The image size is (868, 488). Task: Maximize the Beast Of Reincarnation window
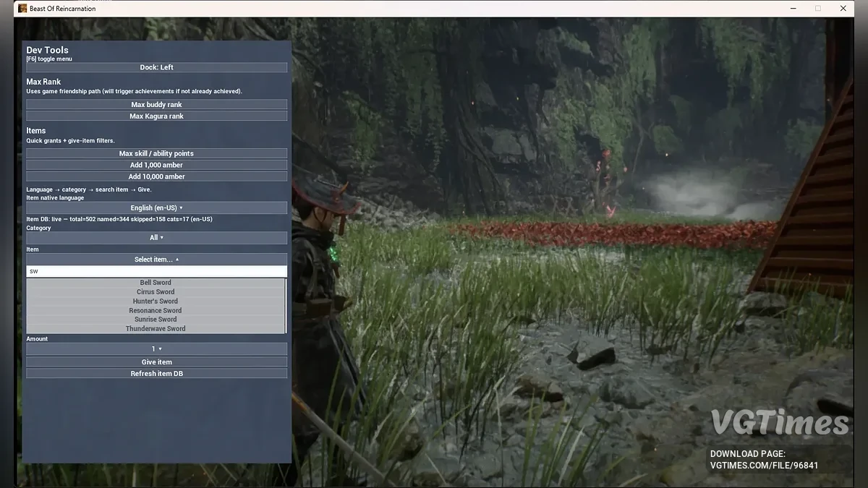click(818, 9)
